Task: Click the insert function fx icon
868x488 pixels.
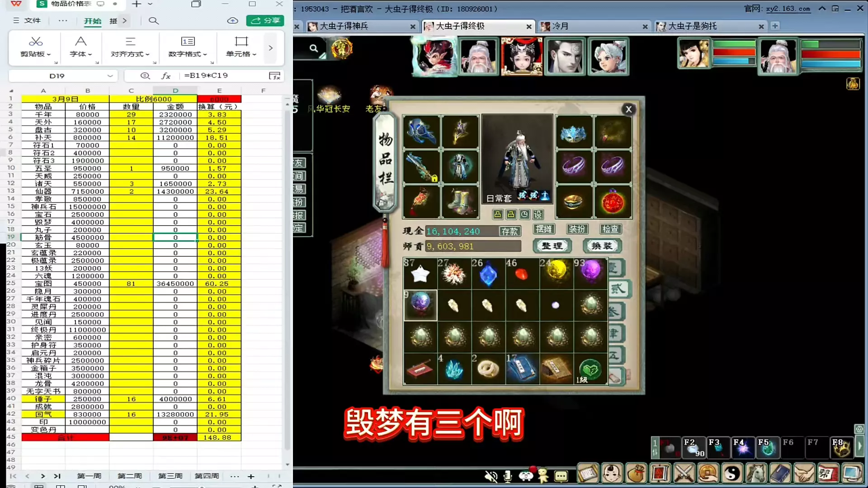Action: [x=166, y=76]
